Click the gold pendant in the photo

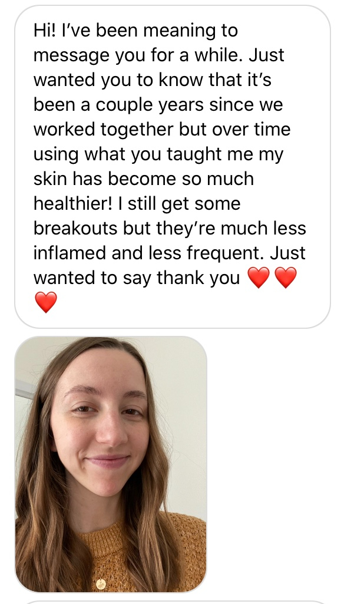click(101, 585)
